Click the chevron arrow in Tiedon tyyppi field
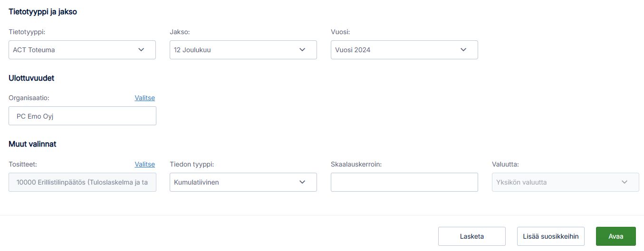Viewport: 644px width, 251px height. click(x=302, y=182)
